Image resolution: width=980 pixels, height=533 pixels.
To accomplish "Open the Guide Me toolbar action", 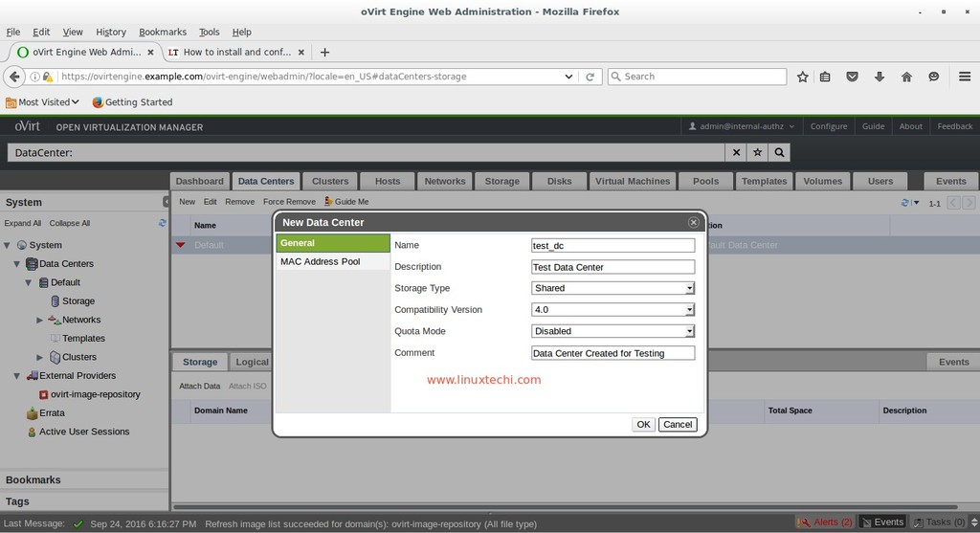I will pos(346,202).
